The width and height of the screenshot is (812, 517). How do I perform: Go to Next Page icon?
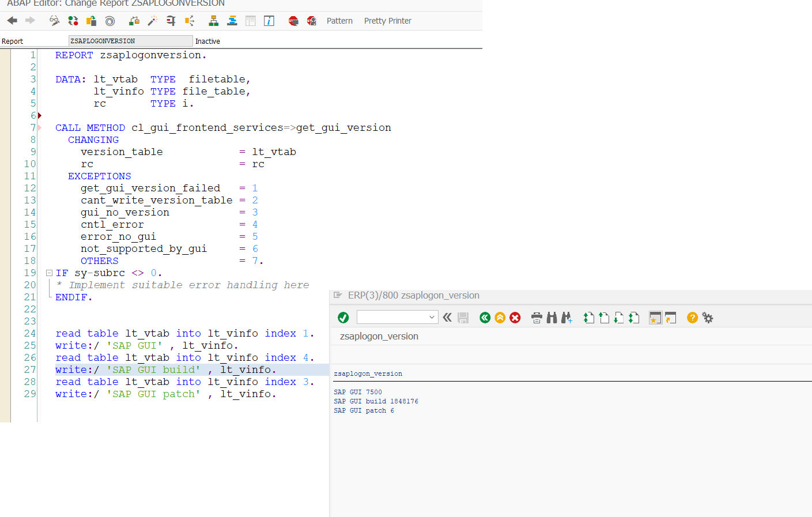(618, 318)
